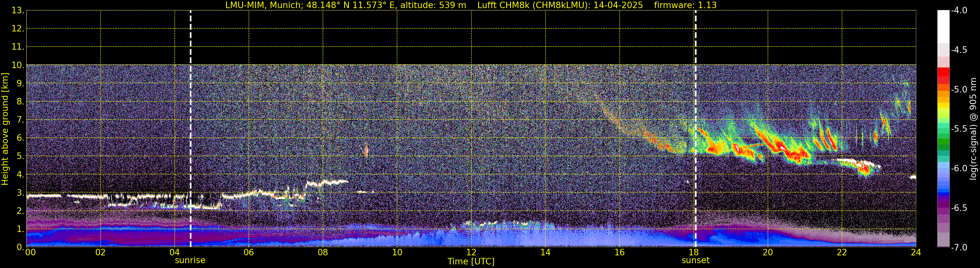Click the 'sunrise' label below the time axis

[x=190, y=261]
